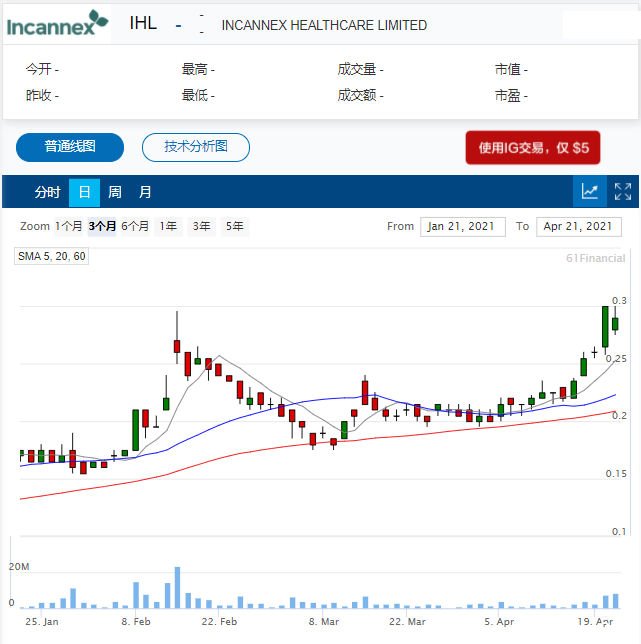Click the Incannex logo
Viewport: 641px width, 644px height.
point(57,23)
